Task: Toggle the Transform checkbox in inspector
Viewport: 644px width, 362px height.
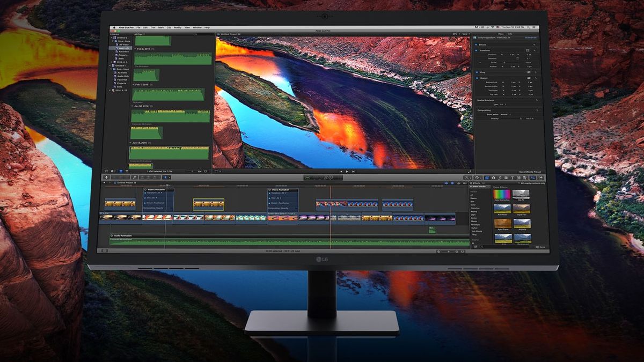Action: click(x=476, y=50)
